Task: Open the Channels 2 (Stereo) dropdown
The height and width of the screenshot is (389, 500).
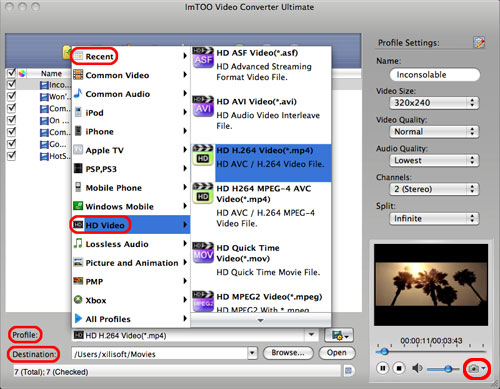Action: 434,189
